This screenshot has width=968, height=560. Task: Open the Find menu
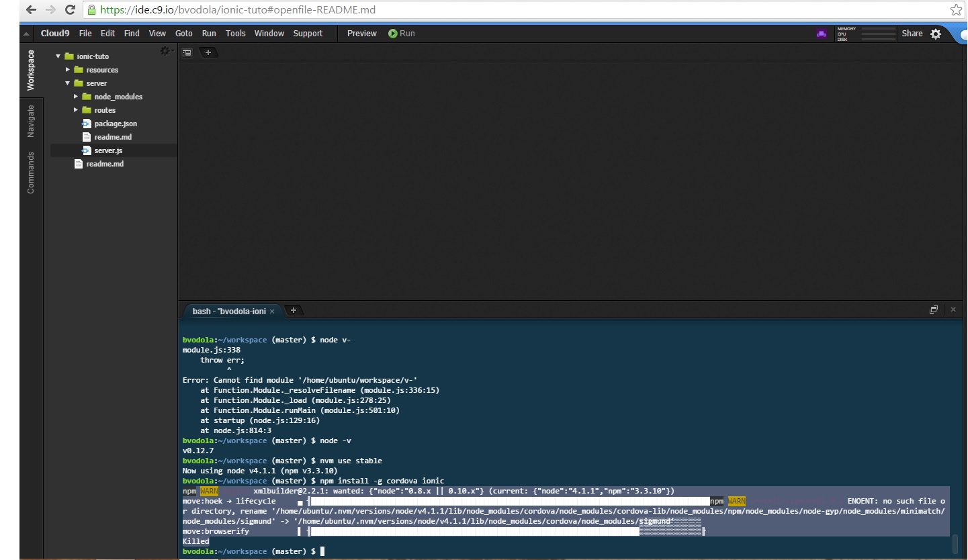[132, 34]
